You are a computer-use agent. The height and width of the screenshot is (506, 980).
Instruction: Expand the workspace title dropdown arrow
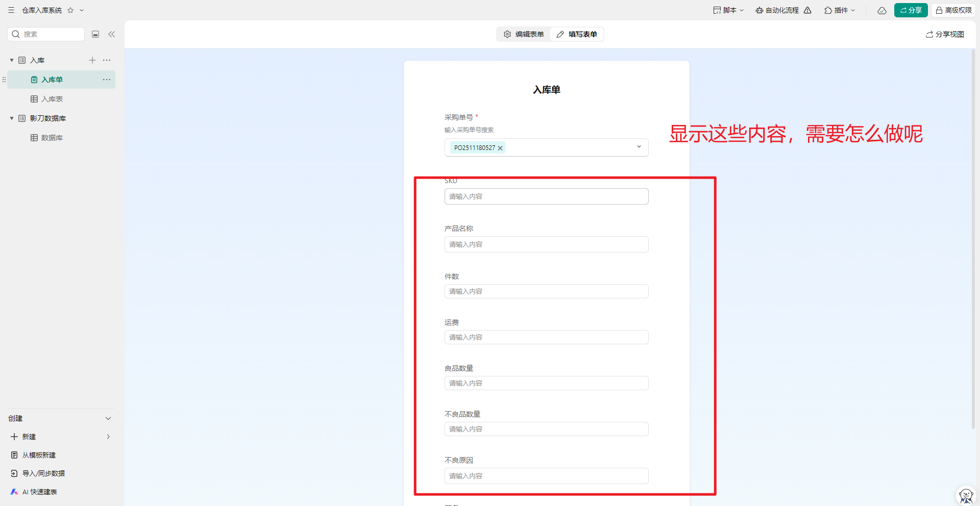click(x=82, y=10)
